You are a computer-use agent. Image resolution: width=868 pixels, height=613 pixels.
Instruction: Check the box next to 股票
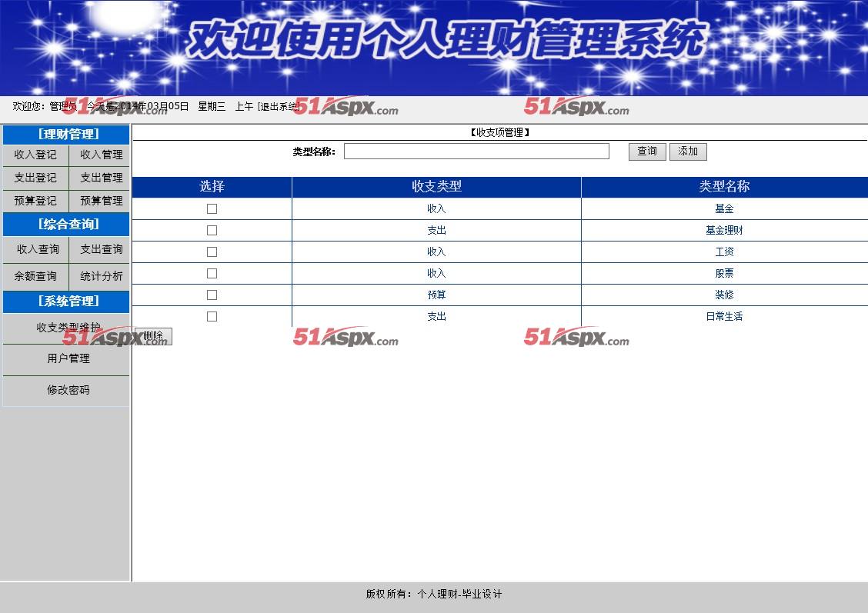pyautogui.click(x=212, y=273)
